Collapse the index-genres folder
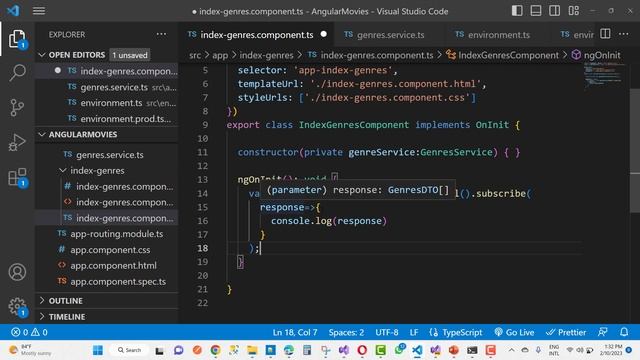The image size is (640, 360). point(97,171)
